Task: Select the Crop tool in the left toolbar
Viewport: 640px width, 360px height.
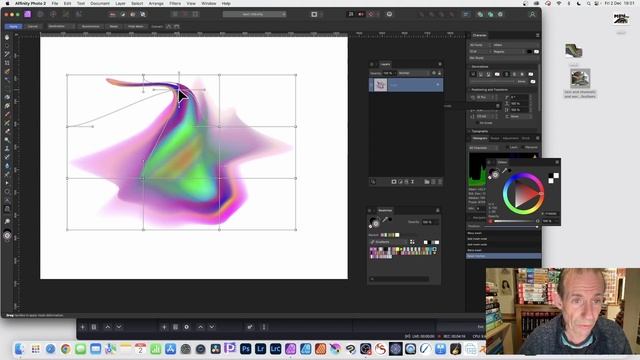Action: pos(7,63)
